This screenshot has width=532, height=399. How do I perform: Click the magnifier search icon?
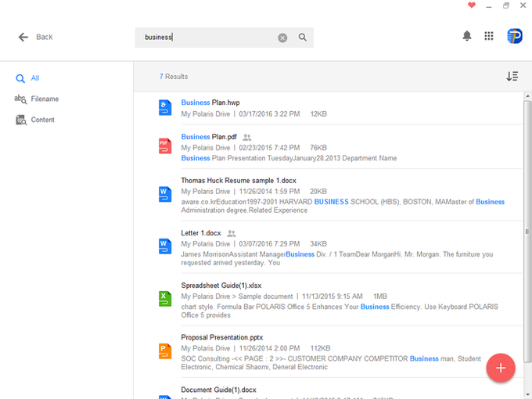[302, 38]
